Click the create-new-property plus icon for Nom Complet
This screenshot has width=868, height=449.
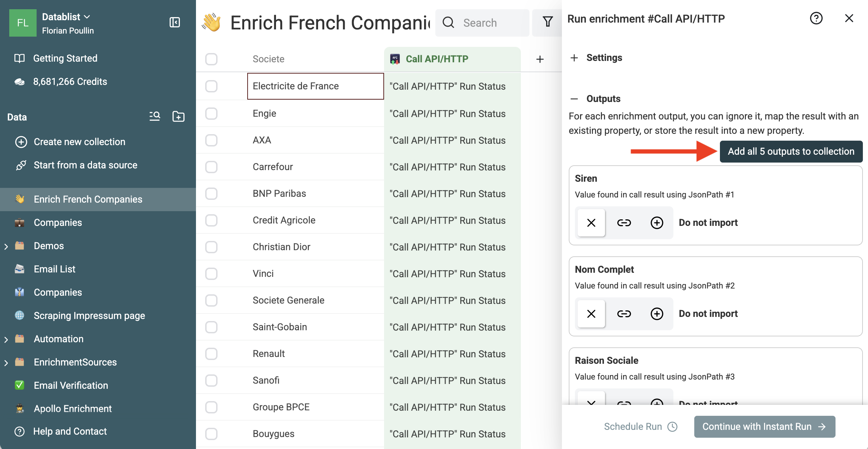click(657, 314)
